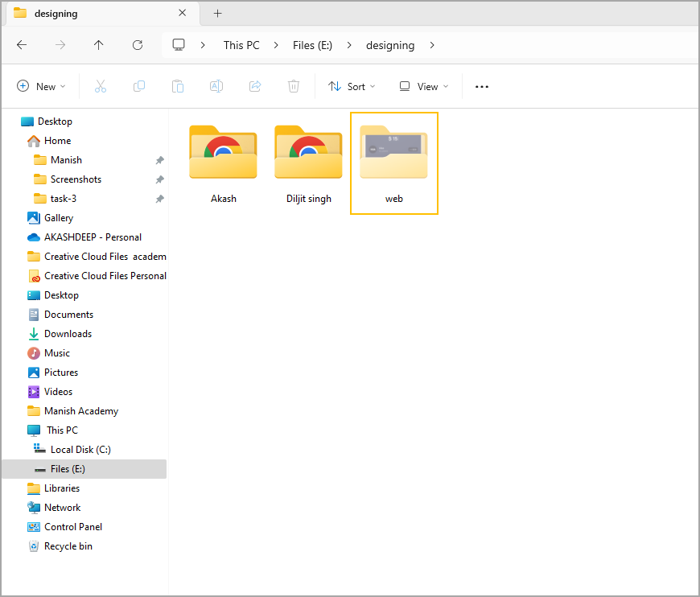The width and height of the screenshot is (700, 597).
Task: Open the Sort options dropdown
Action: pyautogui.click(x=353, y=86)
